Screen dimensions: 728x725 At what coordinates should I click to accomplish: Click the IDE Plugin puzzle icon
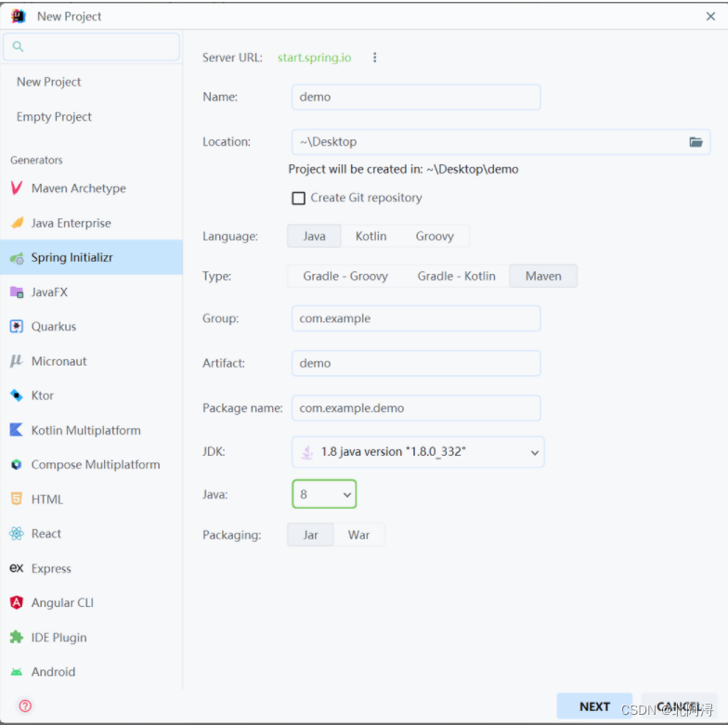(17, 637)
